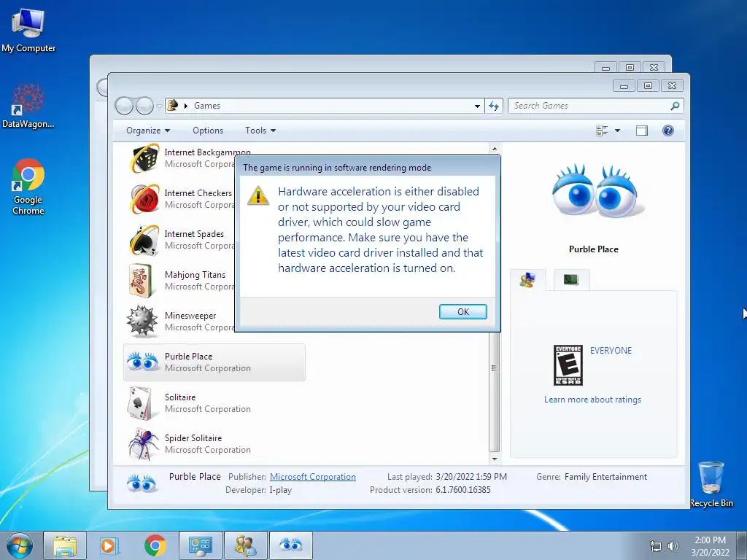Viewport: 747px width, 560px height.
Task: Select the Internet Checkers game icon
Action: click(x=144, y=198)
